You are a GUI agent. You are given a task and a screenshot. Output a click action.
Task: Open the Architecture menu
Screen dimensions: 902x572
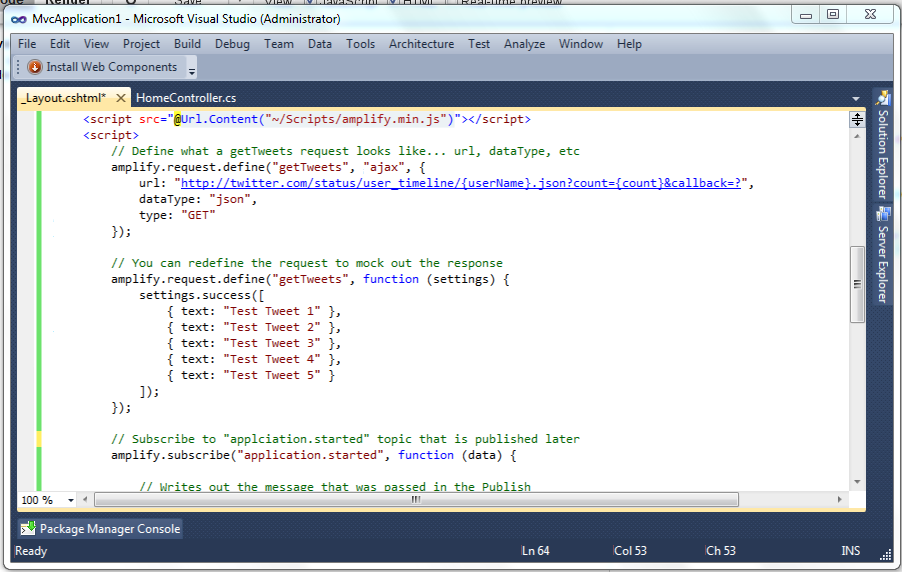click(422, 44)
